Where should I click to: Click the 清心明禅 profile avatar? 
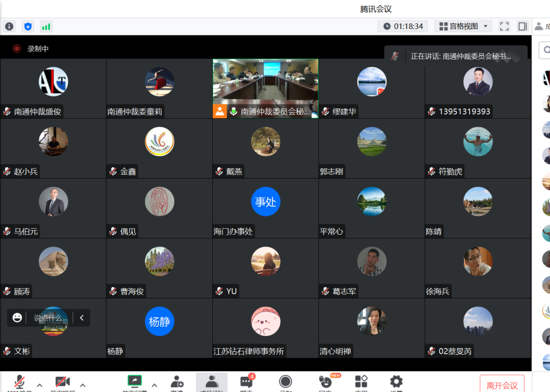(x=372, y=321)
